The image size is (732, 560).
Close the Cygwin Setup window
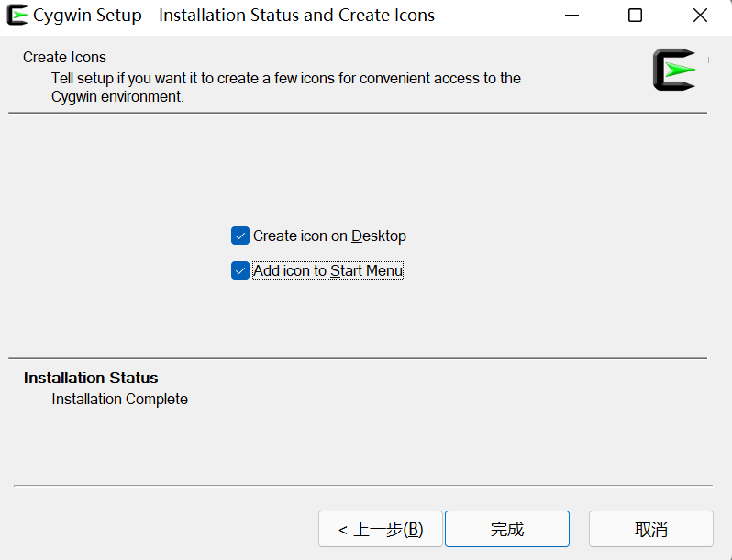coord(700,16)
